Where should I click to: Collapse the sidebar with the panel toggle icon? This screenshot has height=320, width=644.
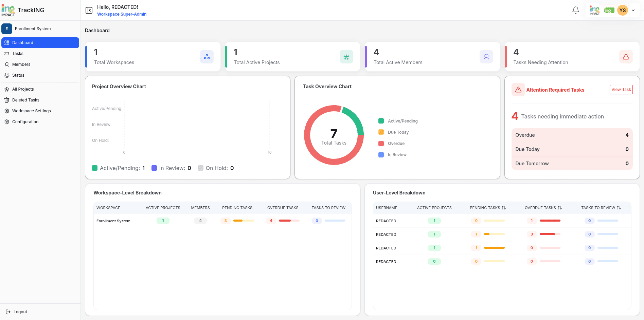point(89,10)
